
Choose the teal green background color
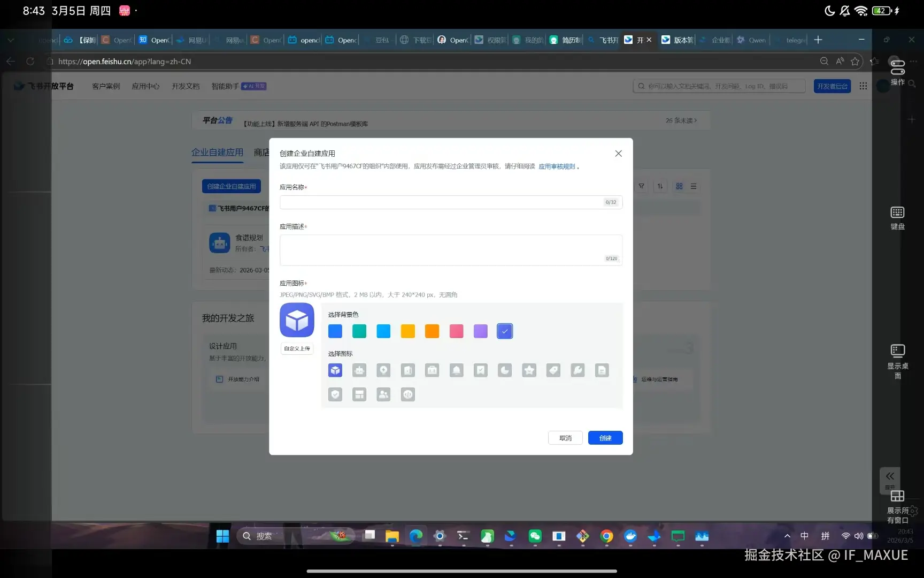359,331
